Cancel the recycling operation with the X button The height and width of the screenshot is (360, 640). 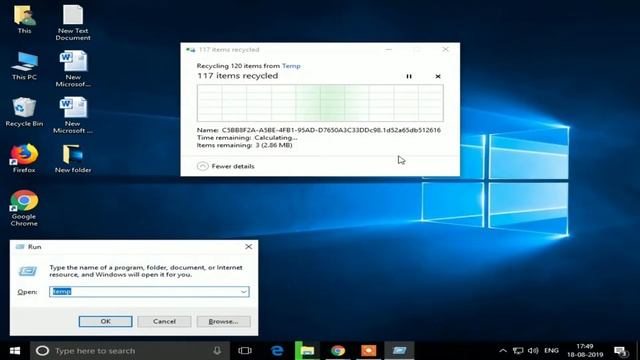(438, 76)
